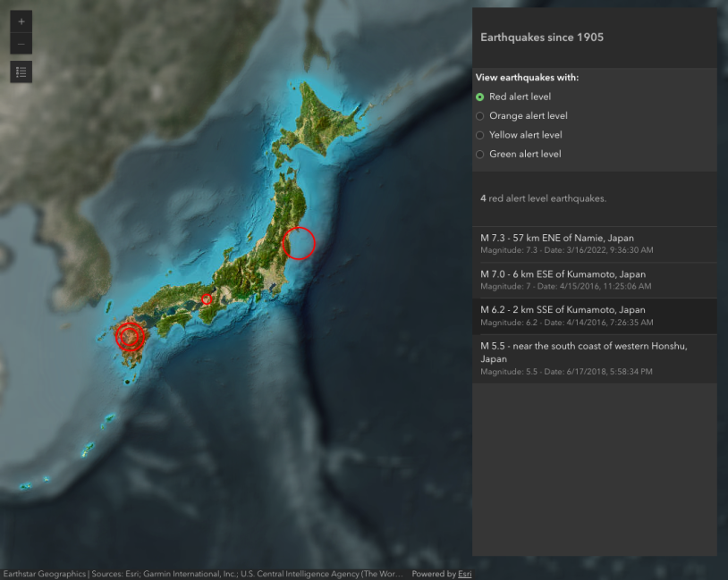Click the zoom out icon on the map
This screenshot has width=728, height=580.
pos(21,43)
